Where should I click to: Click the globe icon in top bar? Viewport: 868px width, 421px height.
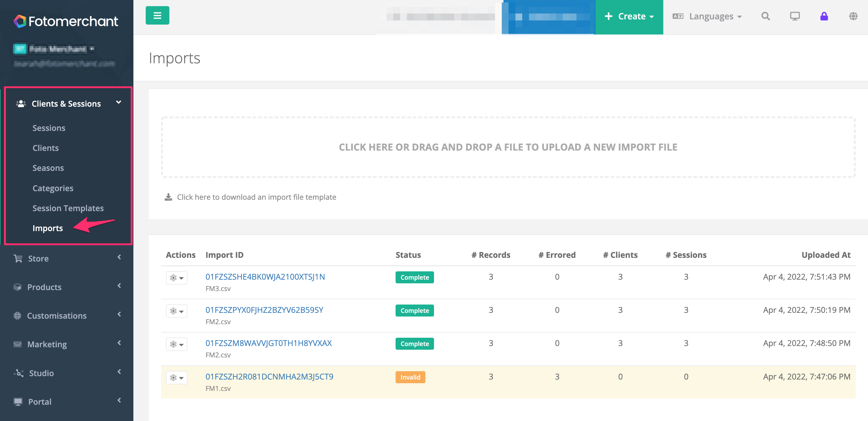tap(853, 16)
